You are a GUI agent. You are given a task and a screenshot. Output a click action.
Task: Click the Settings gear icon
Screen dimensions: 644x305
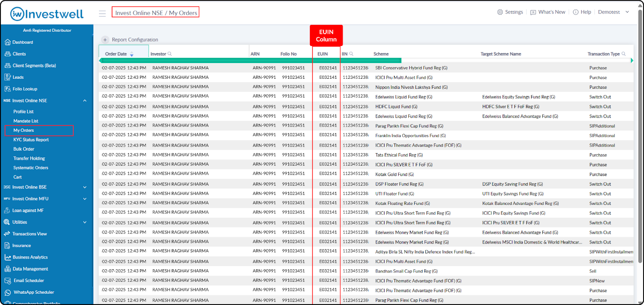(500, 12)
